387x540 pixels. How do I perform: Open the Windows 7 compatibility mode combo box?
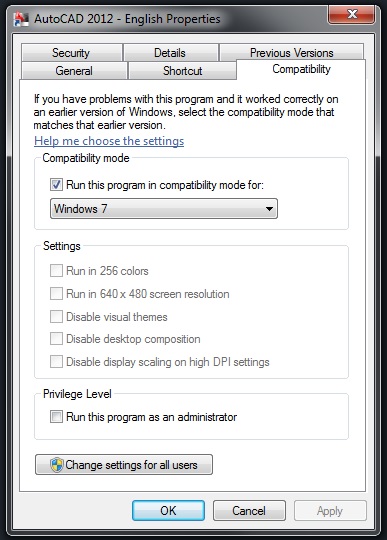pyautogui.click(x=164, y=209)
